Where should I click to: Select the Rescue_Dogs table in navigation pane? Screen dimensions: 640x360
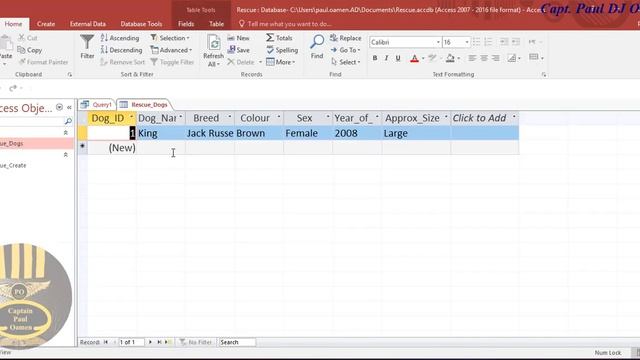pos(37,143)
